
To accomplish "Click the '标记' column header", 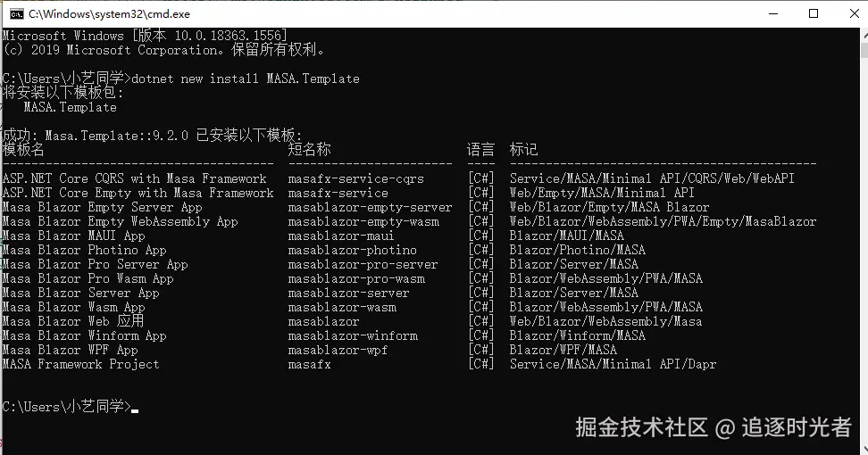I will 523,149.
